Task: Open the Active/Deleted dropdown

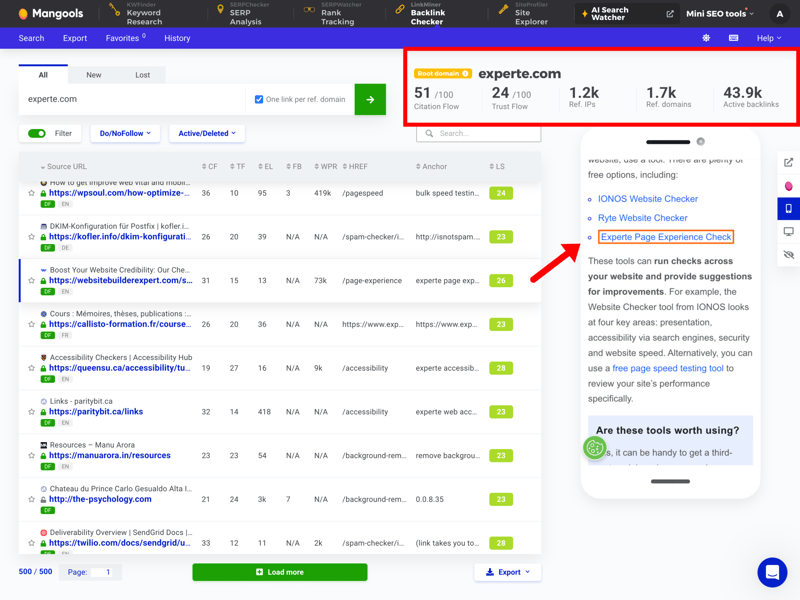Action: (207, 133)
